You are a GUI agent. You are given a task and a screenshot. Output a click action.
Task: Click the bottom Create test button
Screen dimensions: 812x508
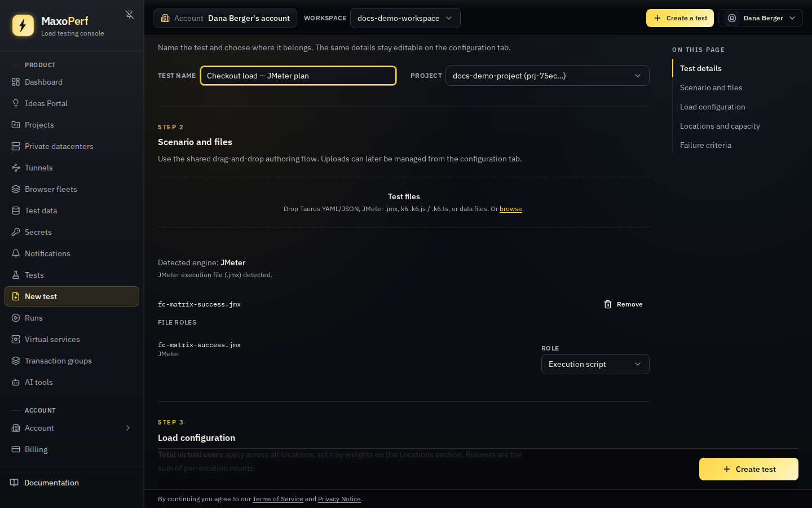point(748,469)
